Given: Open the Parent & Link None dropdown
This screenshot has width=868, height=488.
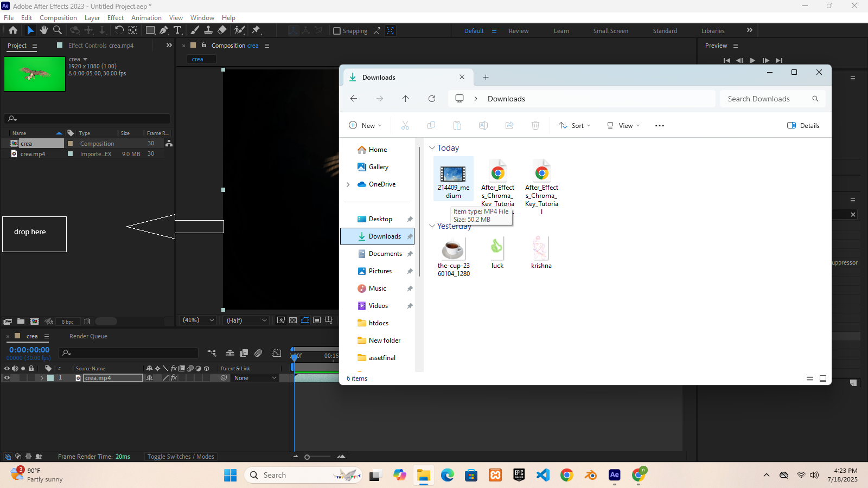Looking at the screenshot, I should [255, 378].
